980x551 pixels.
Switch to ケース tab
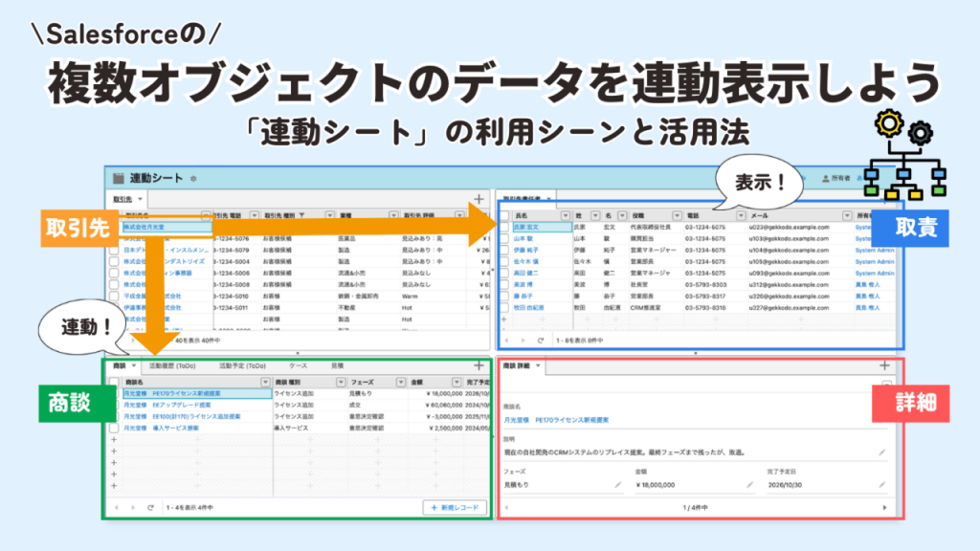[299, 366]
